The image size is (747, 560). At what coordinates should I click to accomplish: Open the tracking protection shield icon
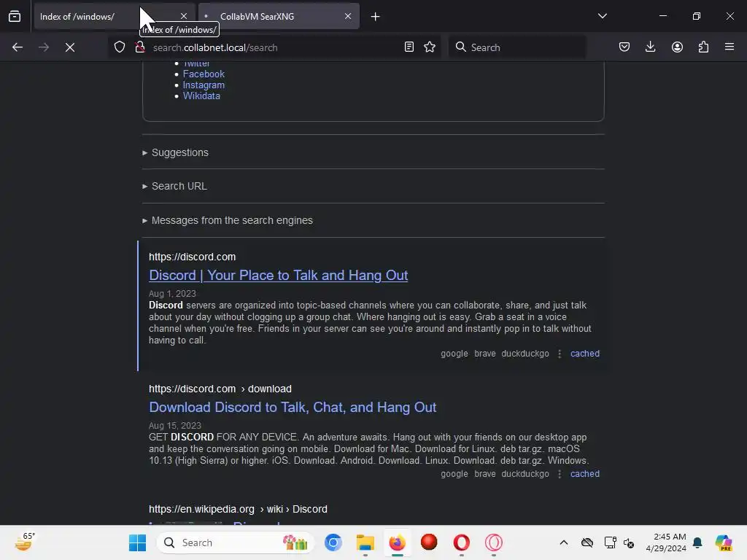point(120,47)
